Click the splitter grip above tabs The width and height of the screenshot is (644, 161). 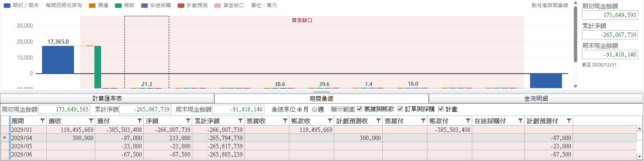tap(321, 92)
